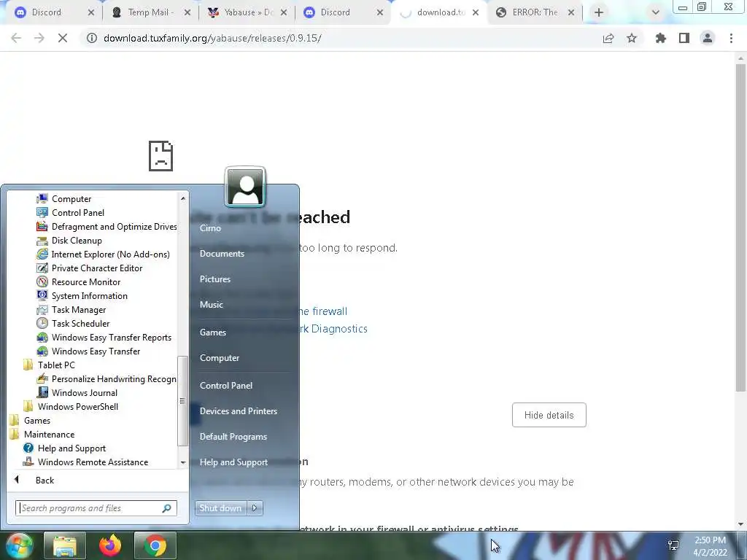Click the network tray icon
This screenshot has height=560, width=747.
673,545
